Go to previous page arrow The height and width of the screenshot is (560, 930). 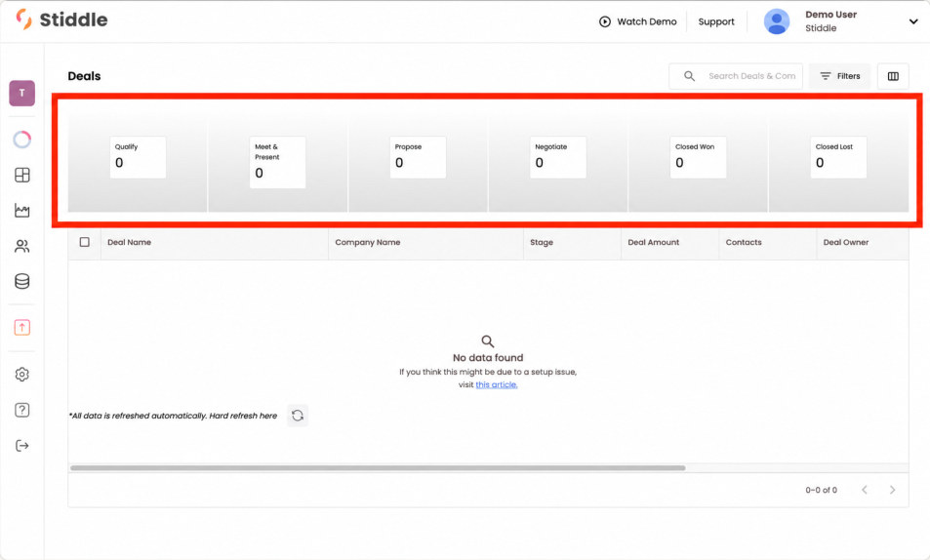[865, 490]
